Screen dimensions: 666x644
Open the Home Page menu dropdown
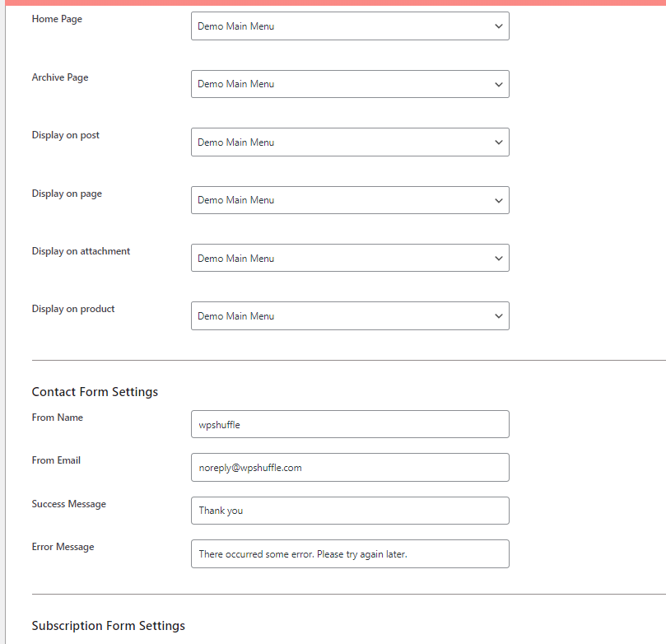[x=350, y=26]
